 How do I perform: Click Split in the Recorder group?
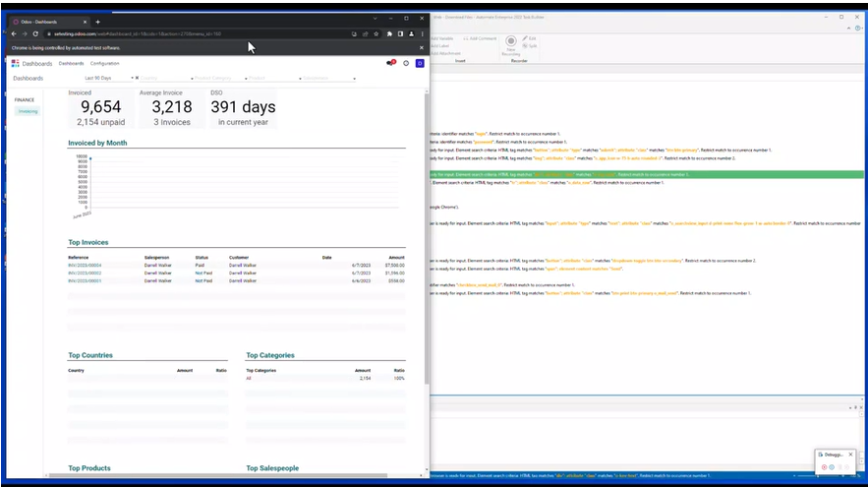(529, 46)
